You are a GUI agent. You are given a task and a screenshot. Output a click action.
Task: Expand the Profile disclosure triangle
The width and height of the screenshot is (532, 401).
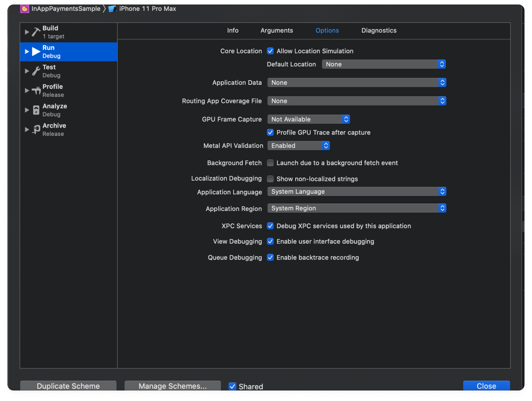(x=27, y=90)
